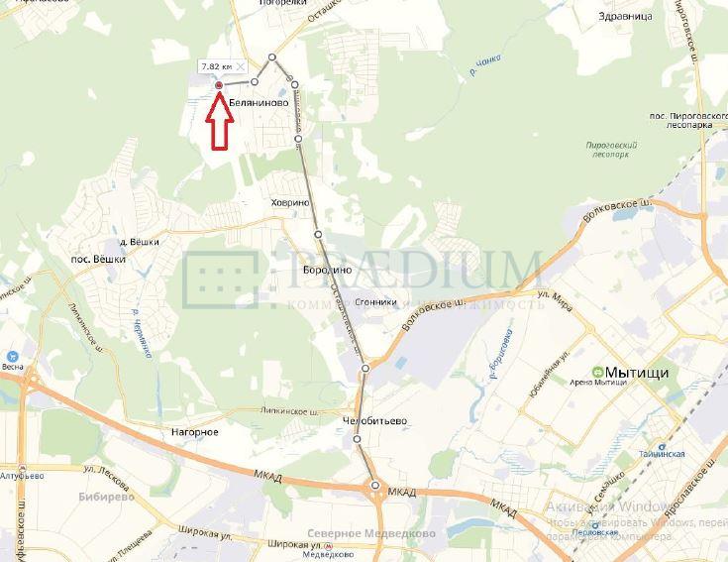Click the 7.82 км distance label

point(217,66)
